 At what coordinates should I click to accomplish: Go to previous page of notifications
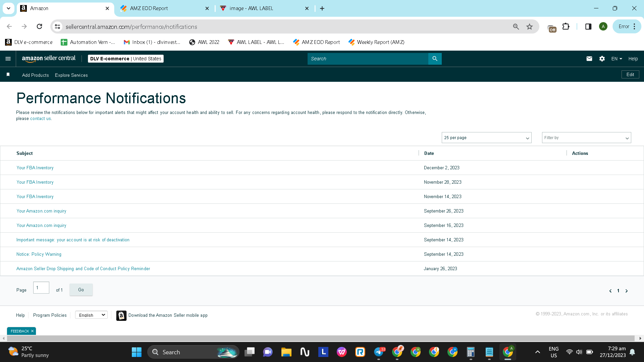click(x=610, y=291)
